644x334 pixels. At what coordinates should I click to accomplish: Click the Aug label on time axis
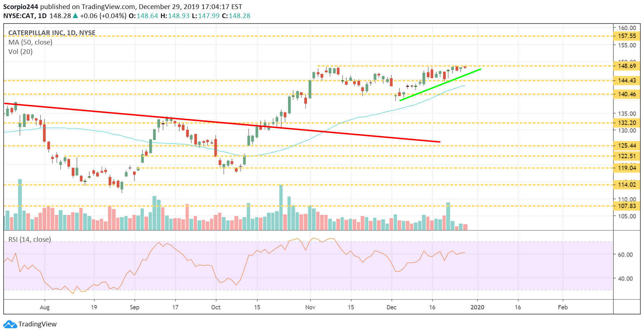45,307
